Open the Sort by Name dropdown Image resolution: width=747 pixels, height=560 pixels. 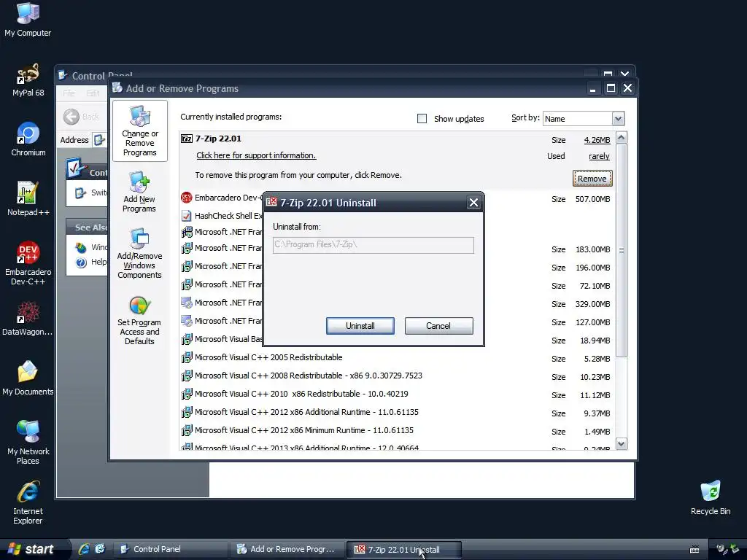pos(618,119)
